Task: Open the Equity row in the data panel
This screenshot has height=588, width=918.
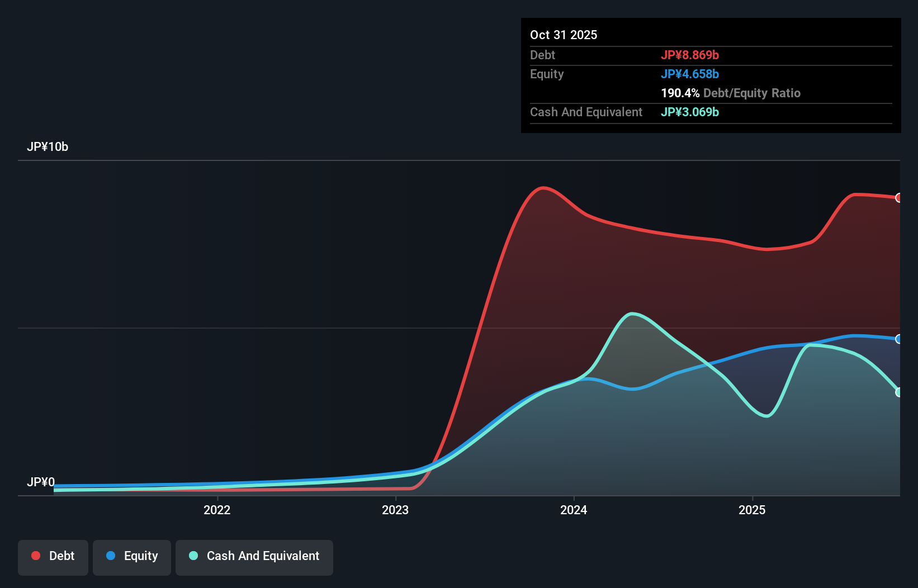Action: click(547, 74)
